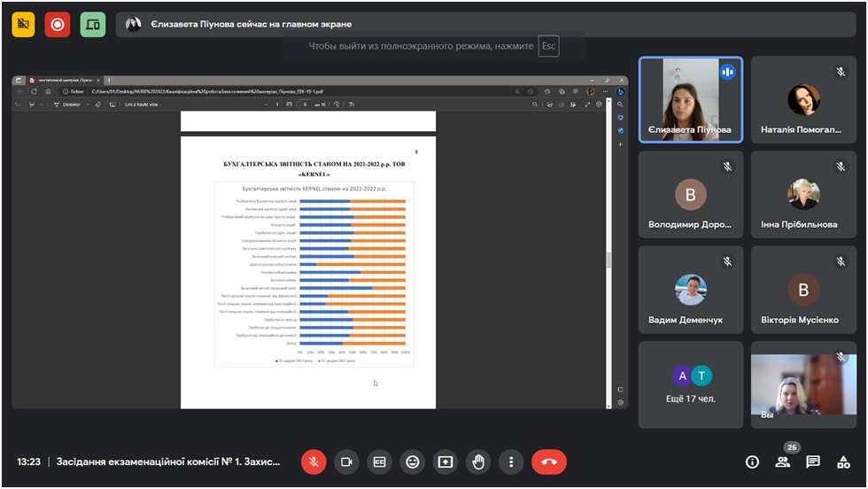868x489 pixels.
Task: Click the meeting title 'Засідання екзаменаційної комісії'
Action: tap(168, 462)
